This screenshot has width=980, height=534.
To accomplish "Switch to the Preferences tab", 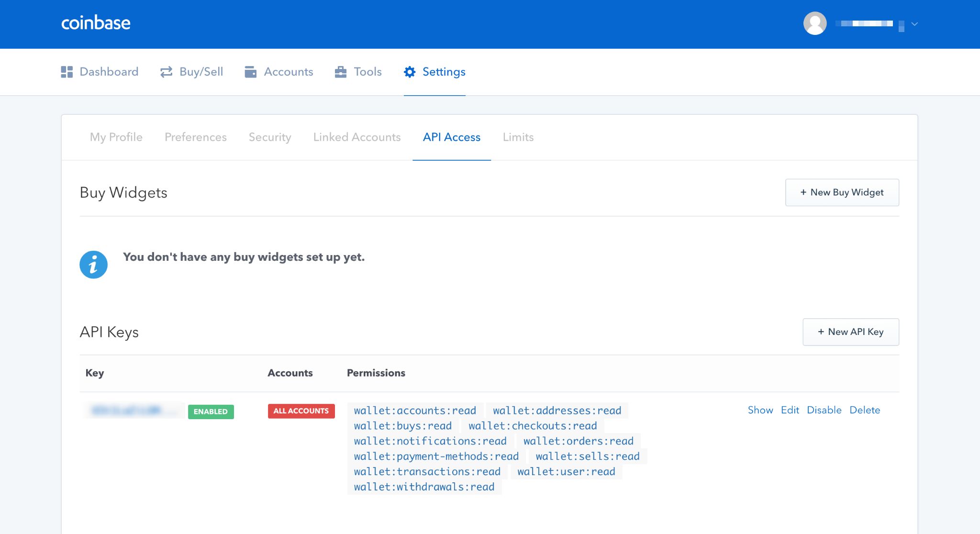I will point(196,137).
